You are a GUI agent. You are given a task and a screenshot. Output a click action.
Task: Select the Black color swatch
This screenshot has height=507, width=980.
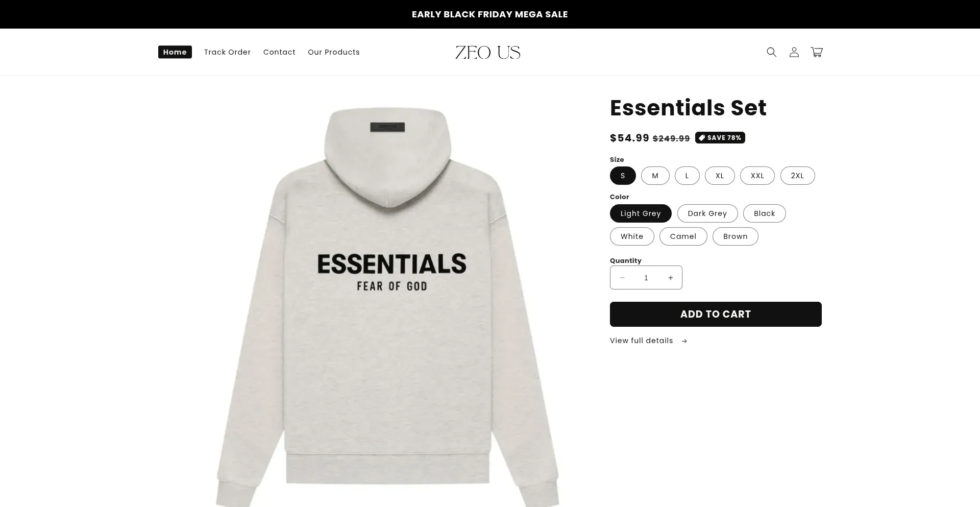[x=764, y=213]
